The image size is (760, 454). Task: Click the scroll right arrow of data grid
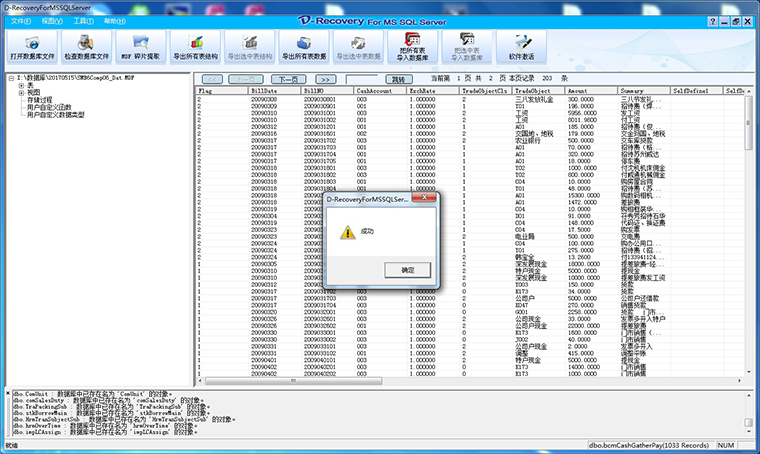click(740, 381)
